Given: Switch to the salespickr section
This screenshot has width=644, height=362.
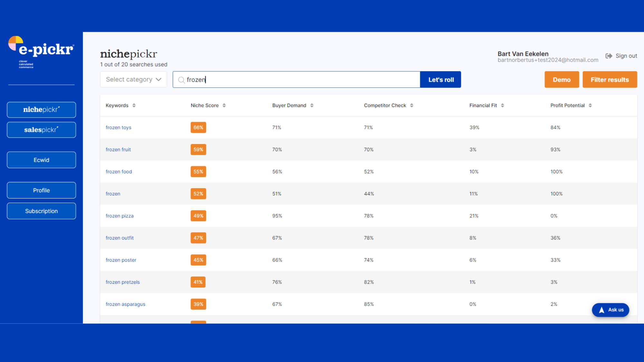Looking at the screenshot, I should click(41, 130).
